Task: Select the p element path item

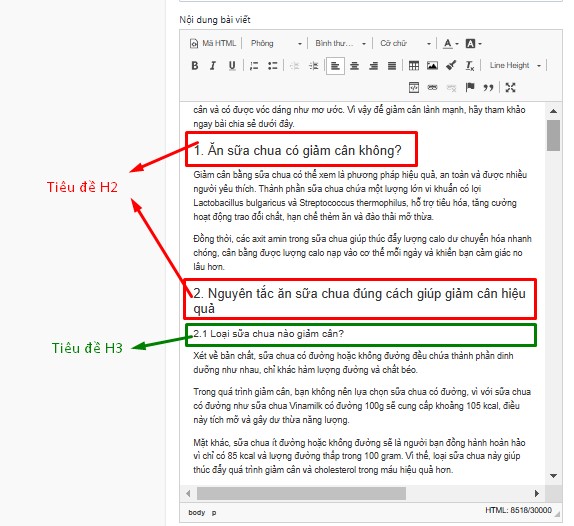Action: tap(214, 512)
